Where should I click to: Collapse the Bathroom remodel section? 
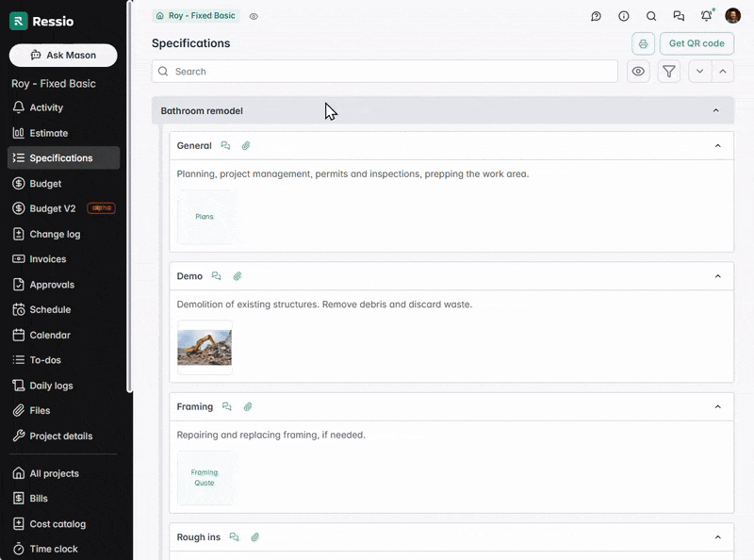(x=715, y=111)
